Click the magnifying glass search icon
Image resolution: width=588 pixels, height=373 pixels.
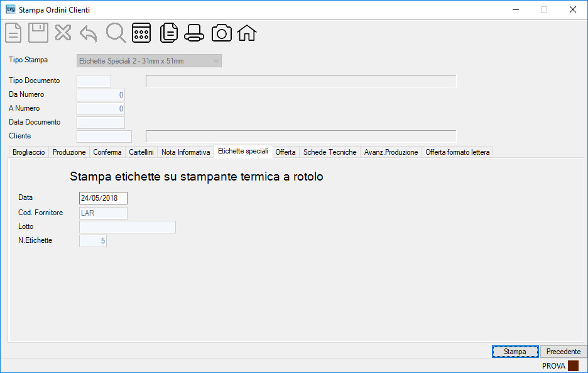tap(116, 33)
